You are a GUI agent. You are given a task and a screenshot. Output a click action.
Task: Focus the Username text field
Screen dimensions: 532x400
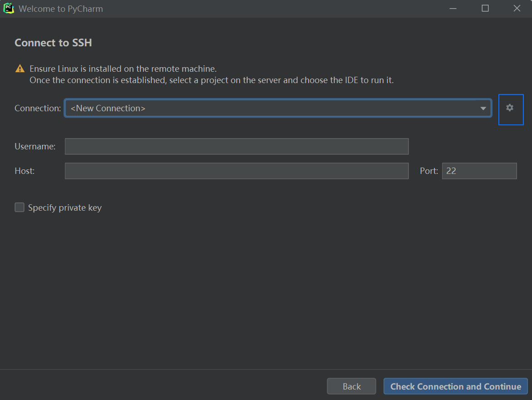click(x=236, y=147)
